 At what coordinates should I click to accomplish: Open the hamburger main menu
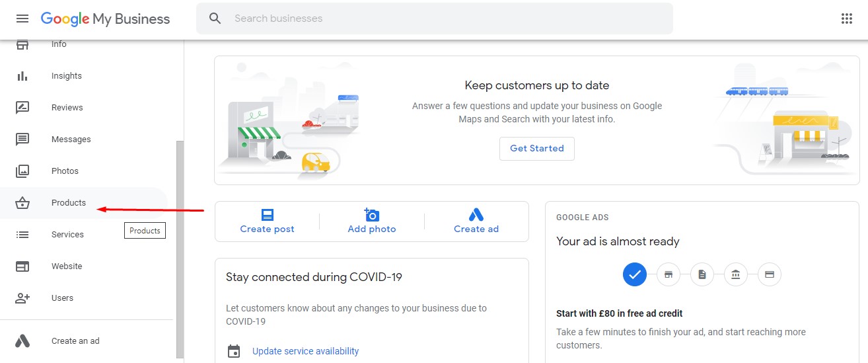22,19
